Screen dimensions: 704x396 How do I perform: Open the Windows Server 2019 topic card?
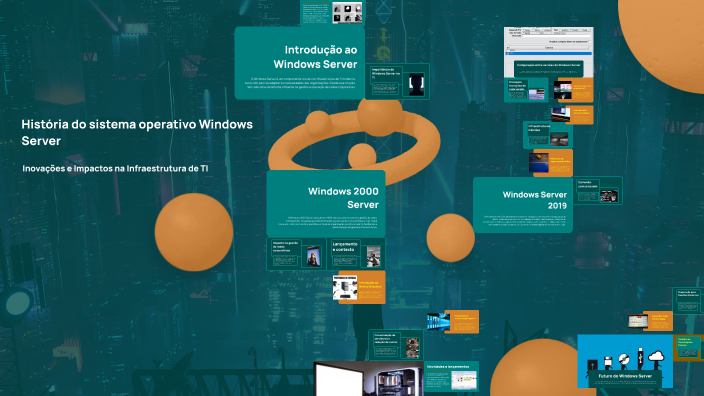pyautogui.click(x=523, y=205)
